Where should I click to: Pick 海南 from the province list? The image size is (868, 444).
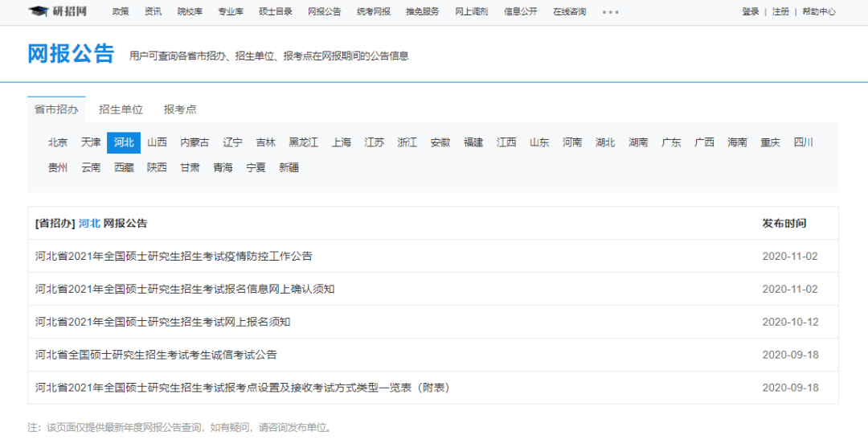click(737, 142)
